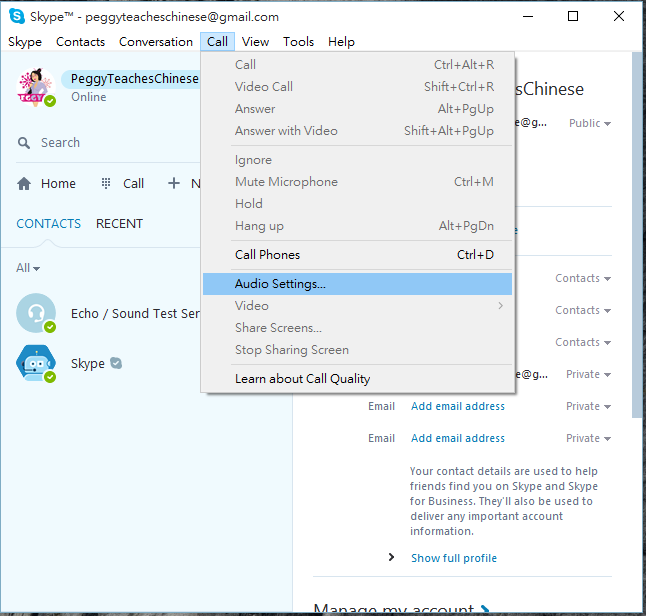Click the Show full profile link

pos(454,558)
